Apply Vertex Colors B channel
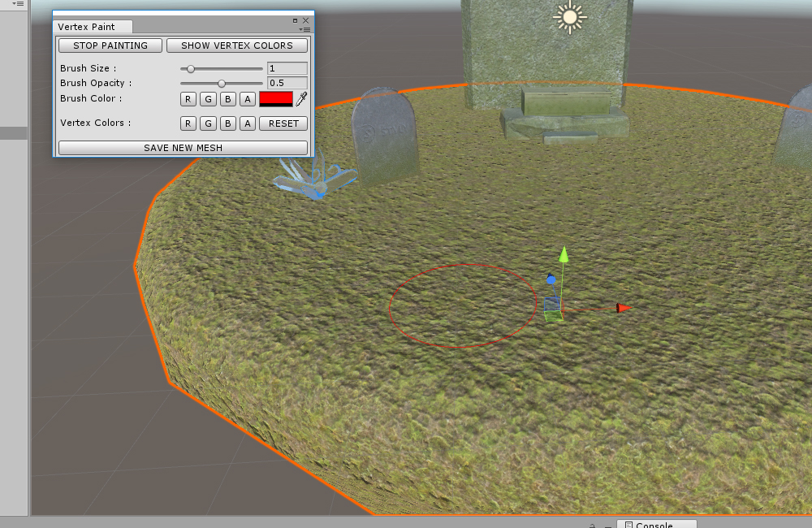 coord(228,123)
